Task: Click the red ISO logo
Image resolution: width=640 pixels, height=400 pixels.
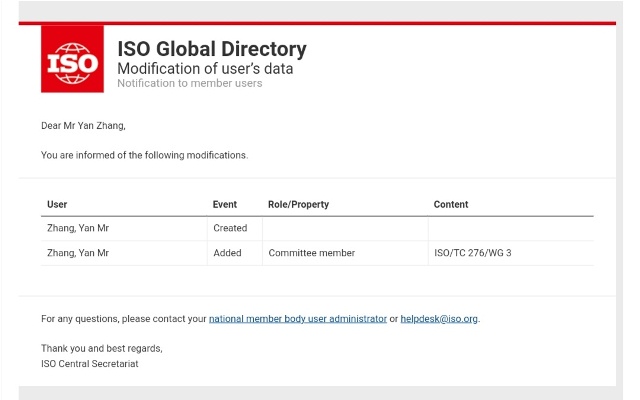Action: 72,59
